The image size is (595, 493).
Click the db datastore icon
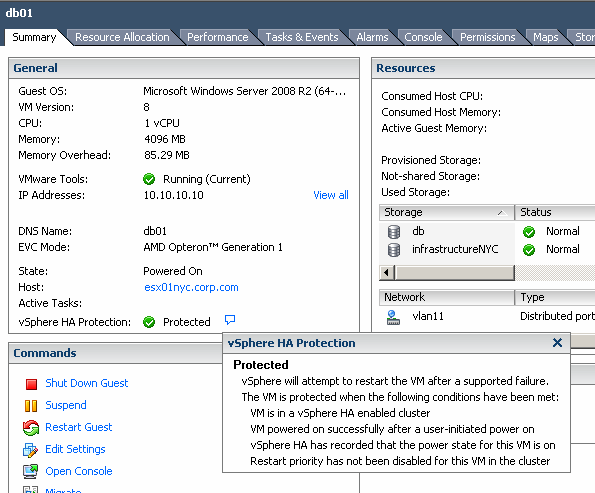[x=394, y=232]
